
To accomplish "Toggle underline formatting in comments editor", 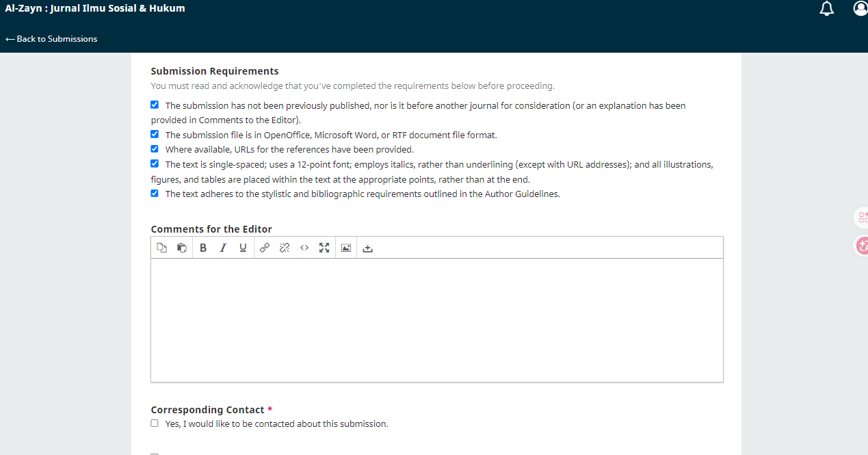I will (x=243, y=248).
